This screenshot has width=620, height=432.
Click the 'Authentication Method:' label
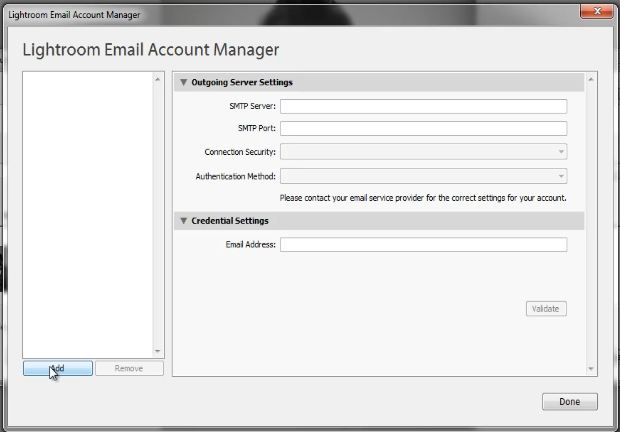tap(236, 176)
